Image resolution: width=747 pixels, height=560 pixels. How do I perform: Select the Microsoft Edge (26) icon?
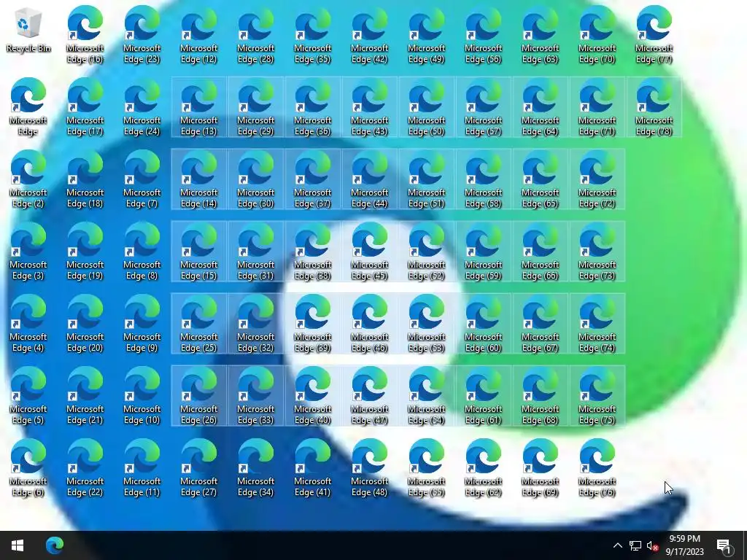coord(198,396)
